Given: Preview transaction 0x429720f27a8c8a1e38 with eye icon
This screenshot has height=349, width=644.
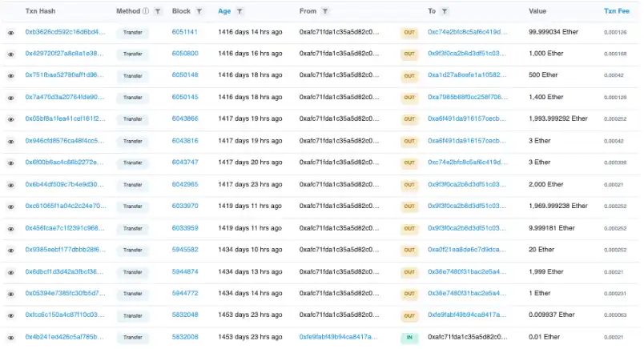Looking at the screenshot, I should (11, 54).
